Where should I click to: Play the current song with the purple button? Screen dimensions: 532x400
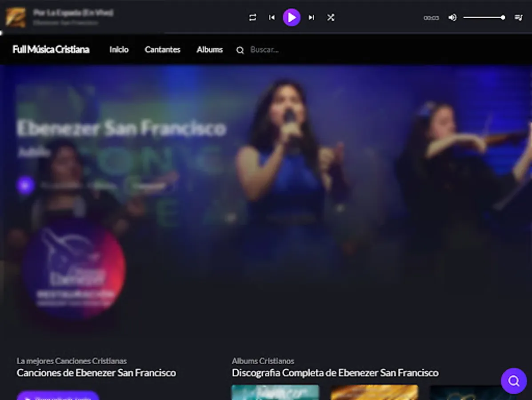tap(292, 17)
